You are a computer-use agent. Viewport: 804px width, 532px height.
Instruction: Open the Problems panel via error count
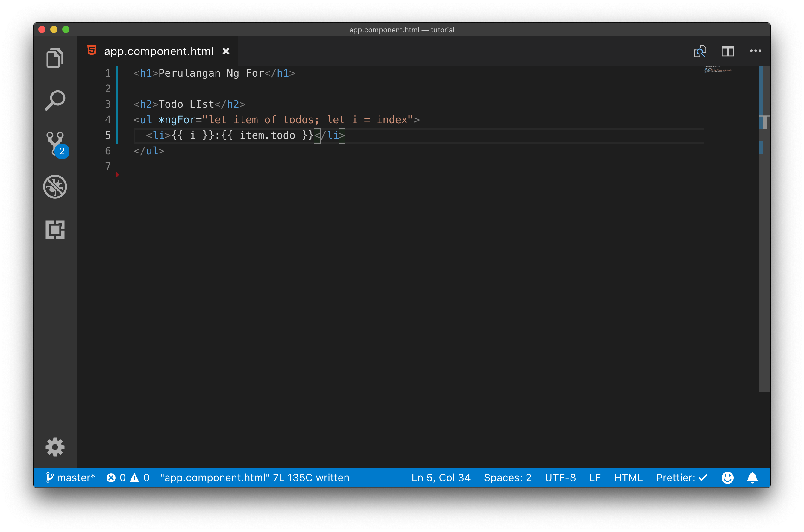pos(116,478)
